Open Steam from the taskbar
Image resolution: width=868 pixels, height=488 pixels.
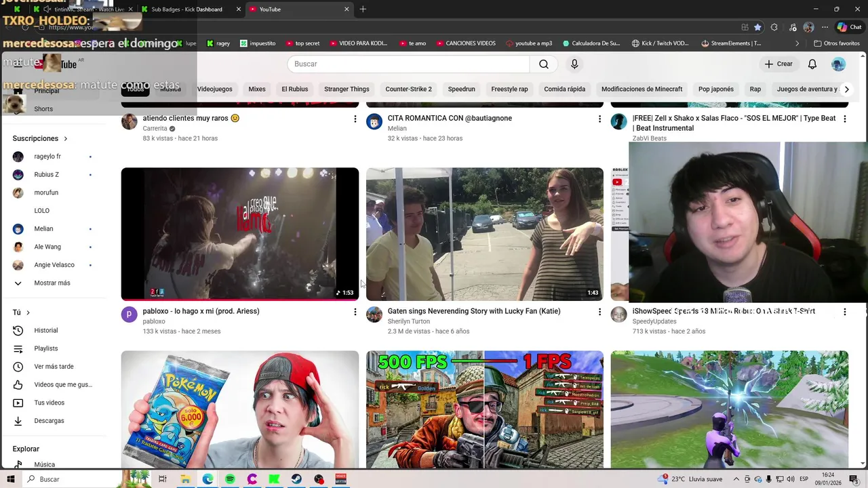[x=296, y=479]
